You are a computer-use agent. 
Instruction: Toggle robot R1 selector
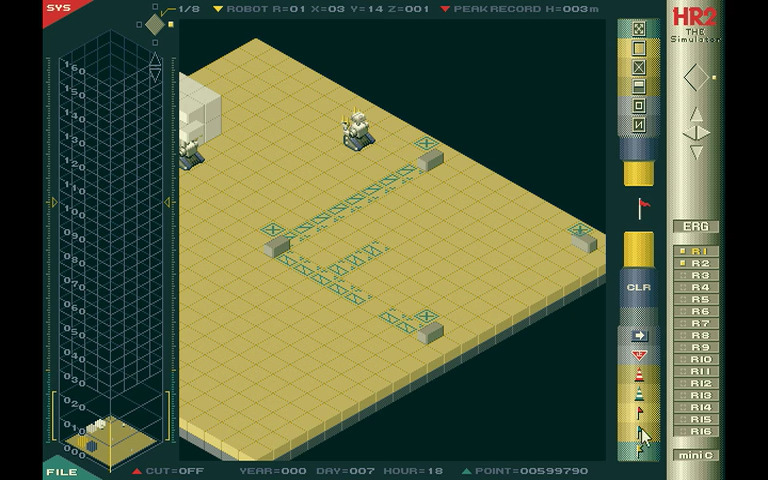(696, 252)
